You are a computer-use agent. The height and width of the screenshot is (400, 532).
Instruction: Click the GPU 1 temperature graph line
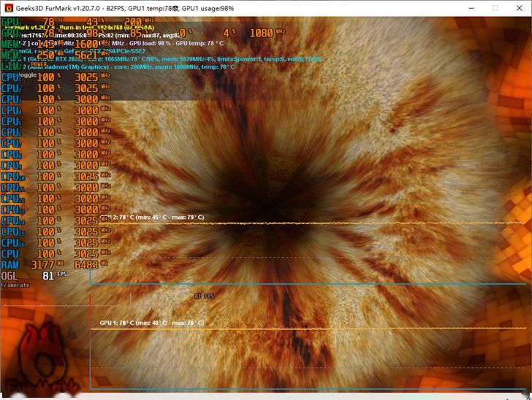308,328
